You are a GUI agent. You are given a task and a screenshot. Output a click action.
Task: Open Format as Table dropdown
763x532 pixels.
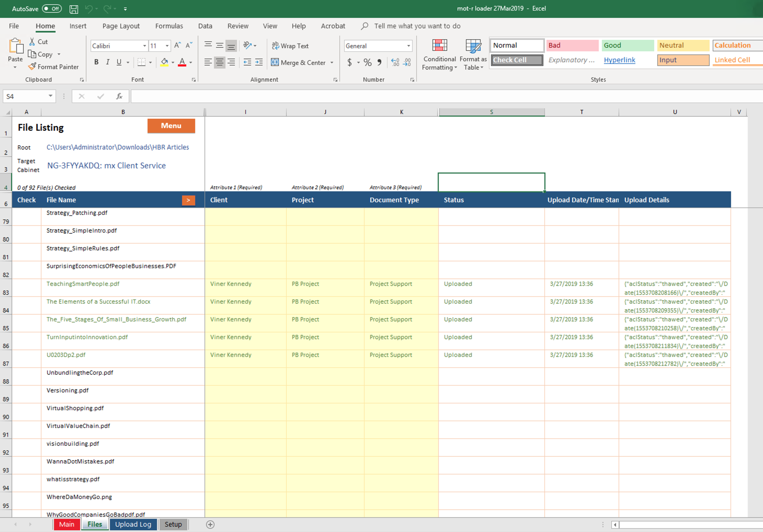[x=473, y=55]
